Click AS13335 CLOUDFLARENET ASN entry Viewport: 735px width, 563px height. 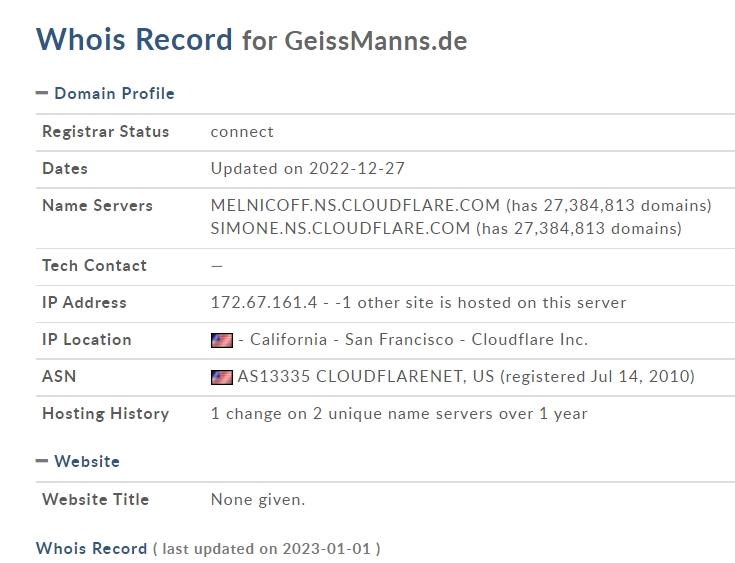click(366, 376)
